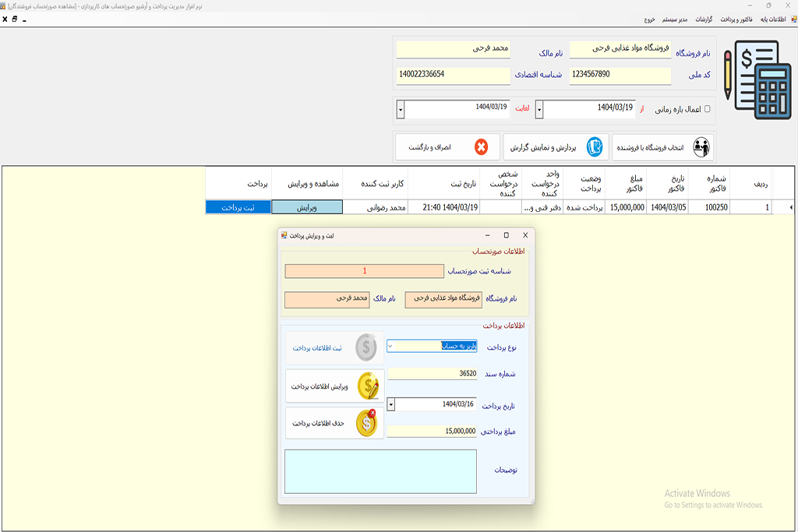Click the delete payment info coin icon

point(366,423)
